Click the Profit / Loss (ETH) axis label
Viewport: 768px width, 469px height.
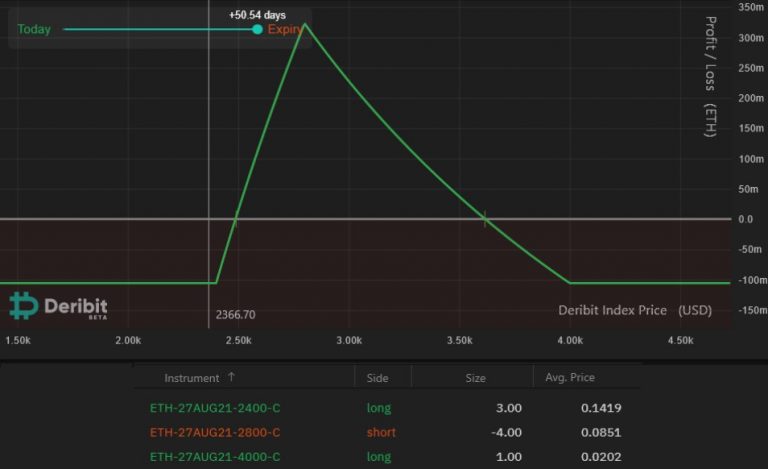point(710,77)
